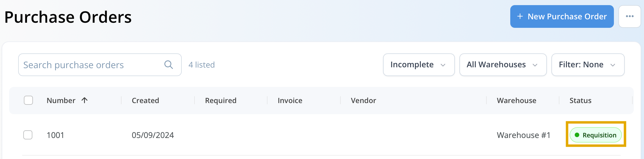Click the Required column header
Screen dimensions: 644x159
[221, 101]
